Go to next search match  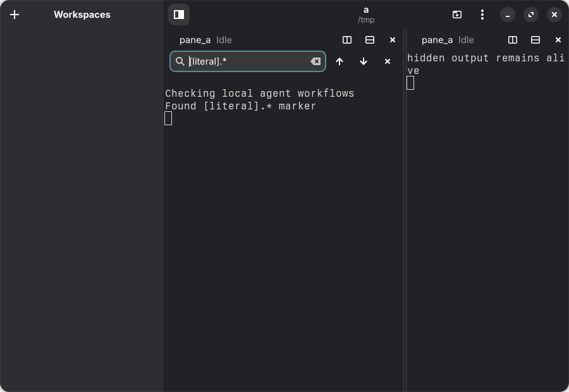pos(364,61)
